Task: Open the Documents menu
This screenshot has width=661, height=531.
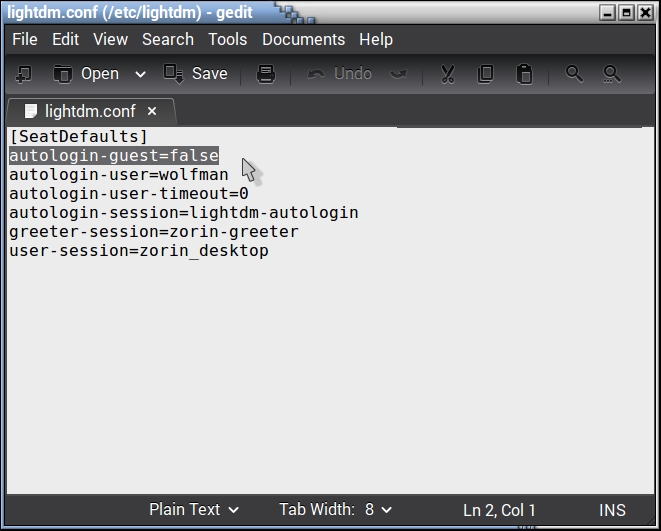Action: (x=303, y=39)
